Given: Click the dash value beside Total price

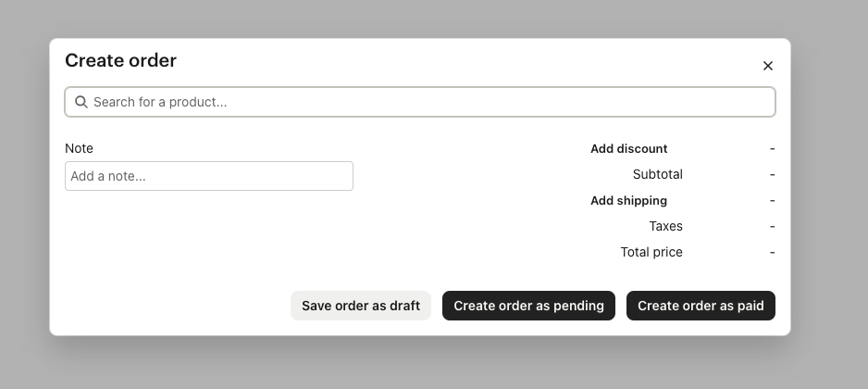Looking at the screenshot, I should pos(773,253).
